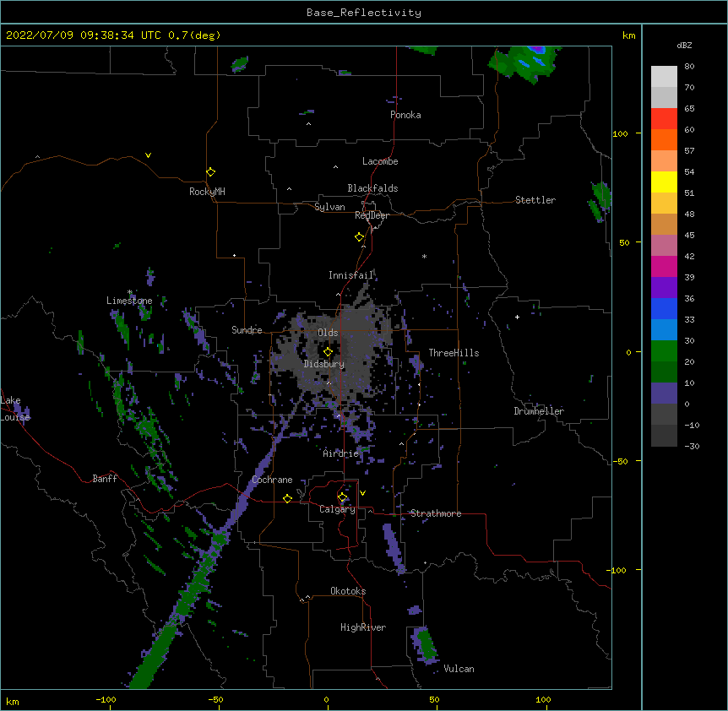Click the dBZ legend heading
Screen dimensions: 728x711
click(684, 45)
